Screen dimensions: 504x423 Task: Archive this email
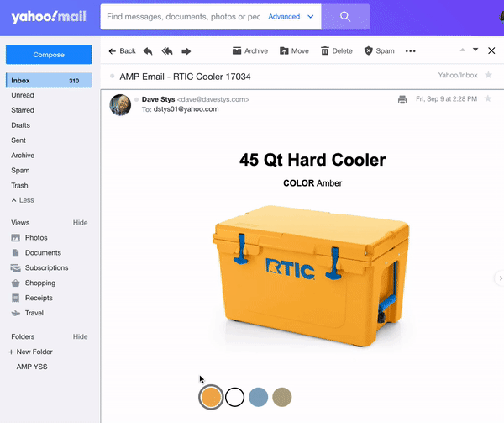coord(250,50)
